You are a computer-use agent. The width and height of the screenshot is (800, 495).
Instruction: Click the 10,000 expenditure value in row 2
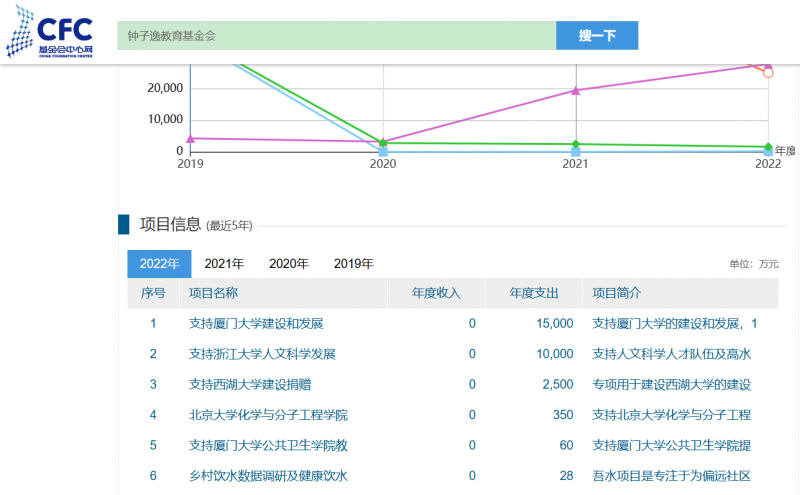(x=555, y=354)
